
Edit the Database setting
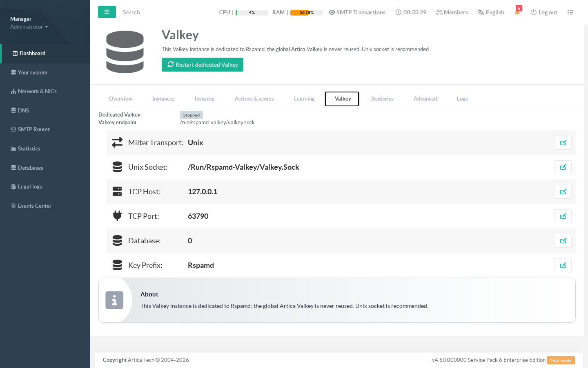click(x=563, y=241)
